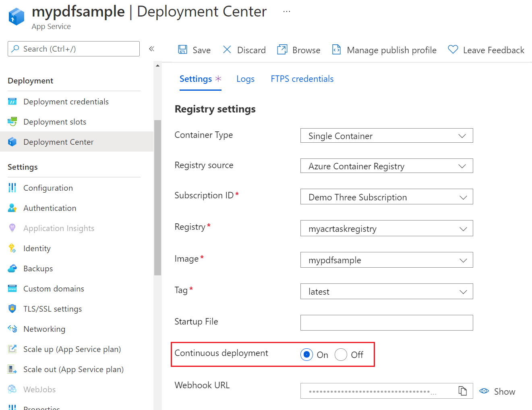532x410 pixels.
Task: Click the Discard X icon
Action: point(227,50)
